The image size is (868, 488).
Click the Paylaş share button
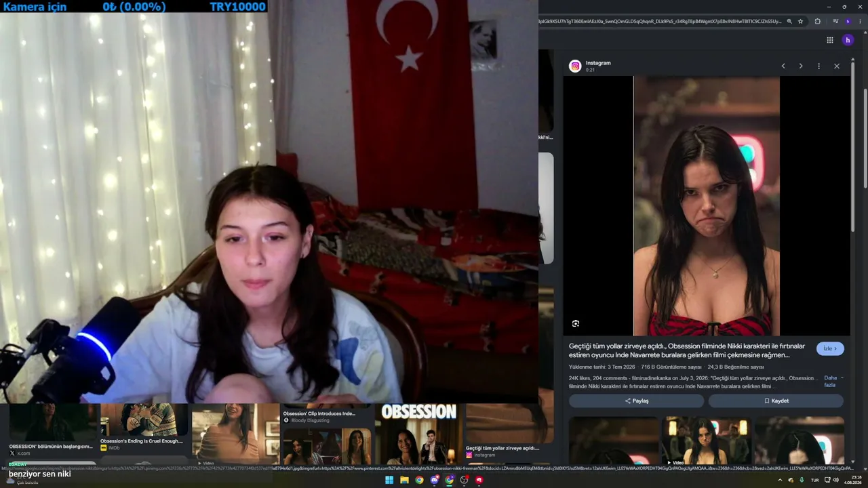pos(636,401)
